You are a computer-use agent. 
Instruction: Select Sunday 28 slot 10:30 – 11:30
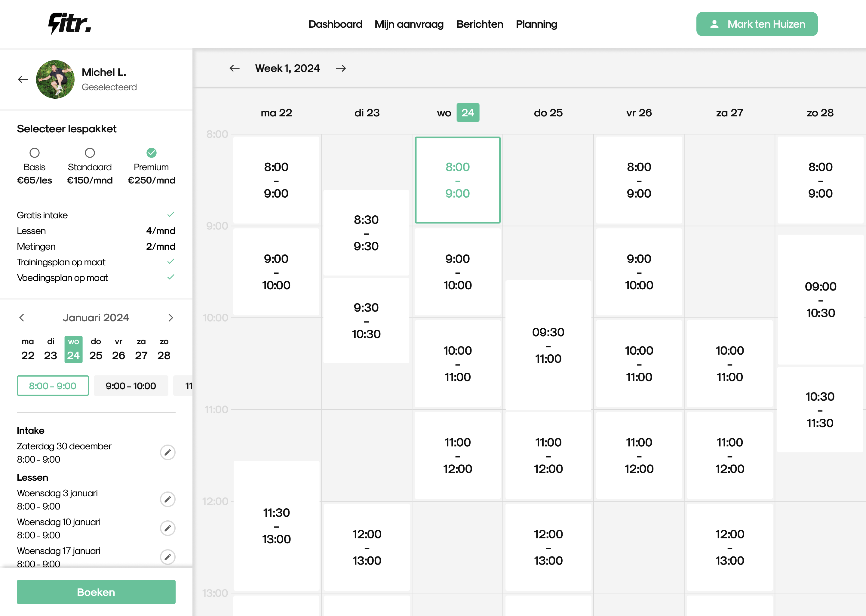point(820,410)
